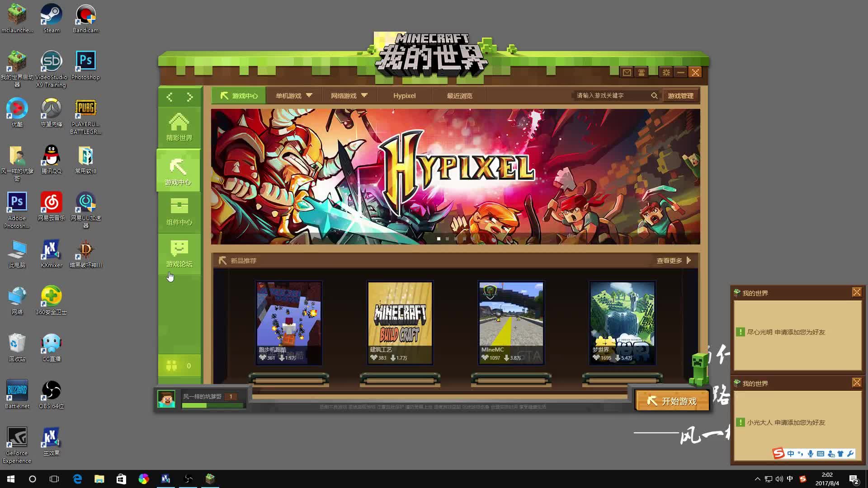Open 360安全卫士 desktop icon
The height and width of the screenshot is (488, 868).
click(x=51, y=300)
